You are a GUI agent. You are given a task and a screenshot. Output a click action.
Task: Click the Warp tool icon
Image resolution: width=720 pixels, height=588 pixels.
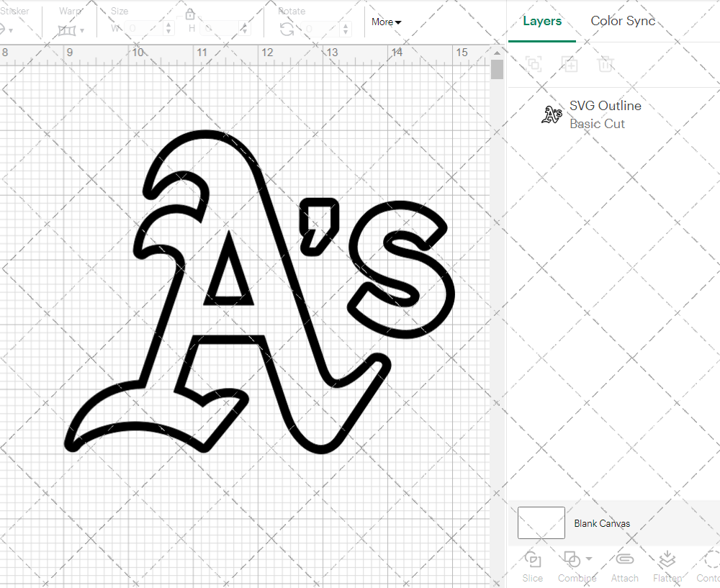pyautogui.click(x=66, y=30)
